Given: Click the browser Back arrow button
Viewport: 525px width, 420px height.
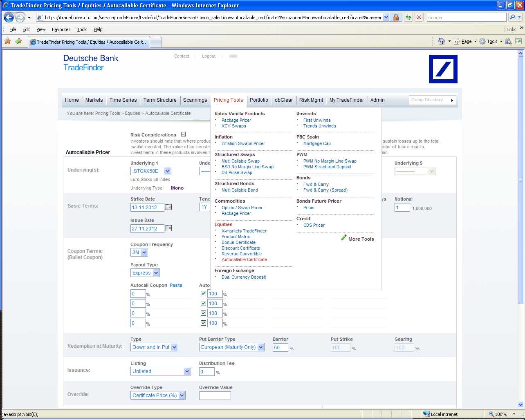Looking at the screenshot, I should click(9, 17).
